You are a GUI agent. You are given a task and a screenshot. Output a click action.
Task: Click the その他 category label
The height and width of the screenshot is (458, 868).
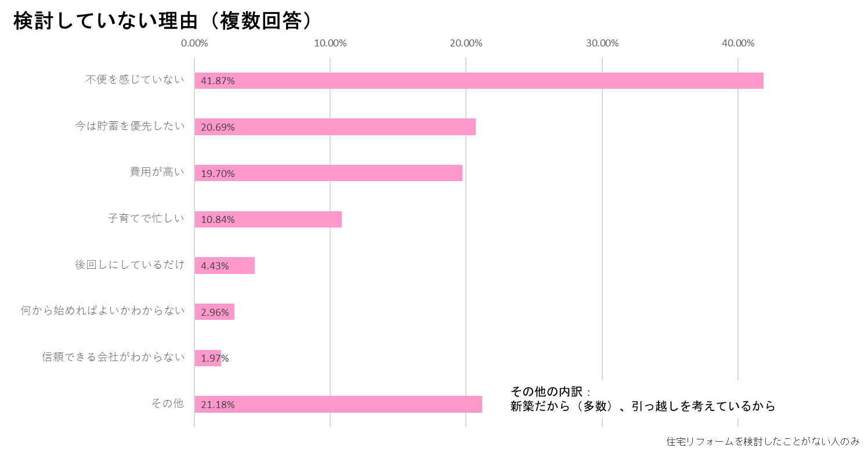[x=167, y=403]
